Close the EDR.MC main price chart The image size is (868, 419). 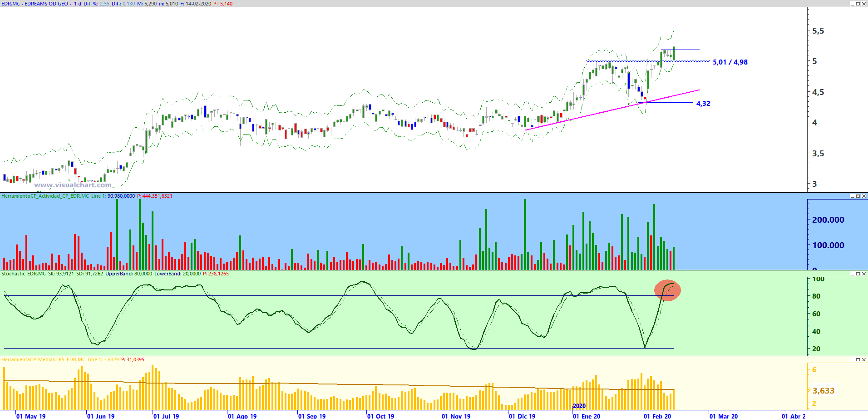pyautogui.click(x=864, y=4)
